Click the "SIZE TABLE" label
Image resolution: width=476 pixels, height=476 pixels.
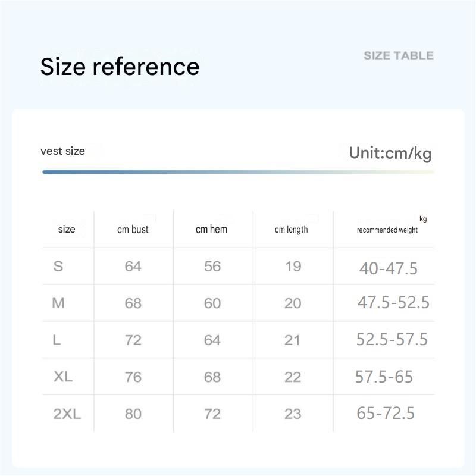pyautogui.click(x=399, y=55)
